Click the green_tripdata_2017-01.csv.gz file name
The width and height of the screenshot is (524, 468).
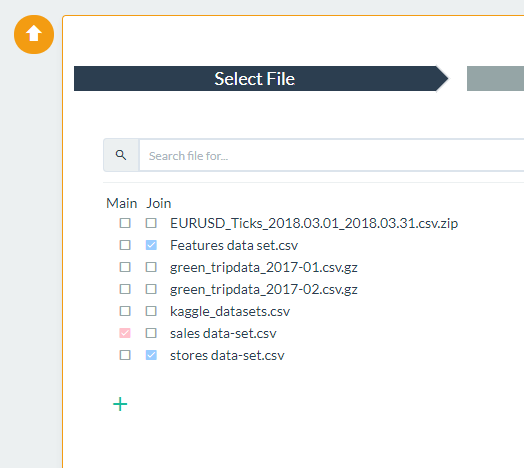[264, 267]
